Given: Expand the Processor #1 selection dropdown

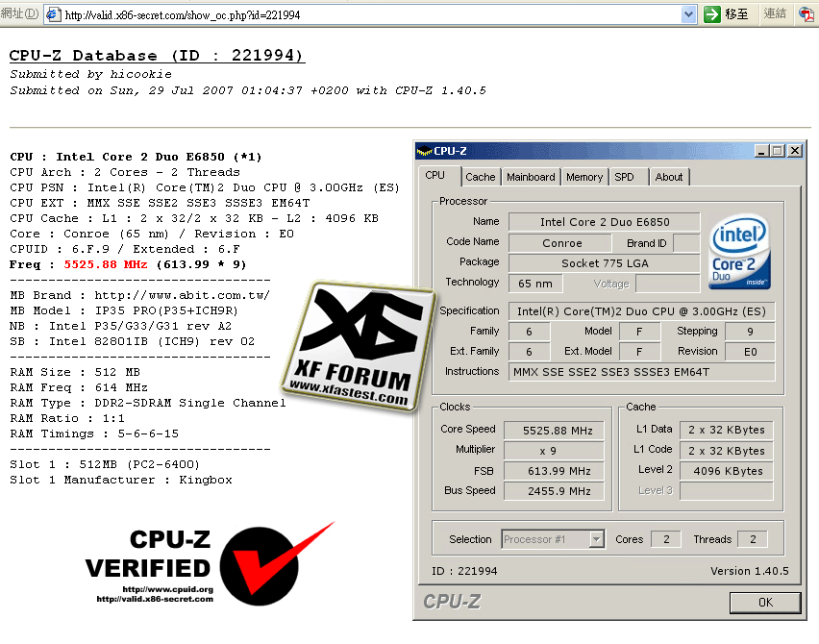Looking at the screenshot, I should tap(597, 539).
